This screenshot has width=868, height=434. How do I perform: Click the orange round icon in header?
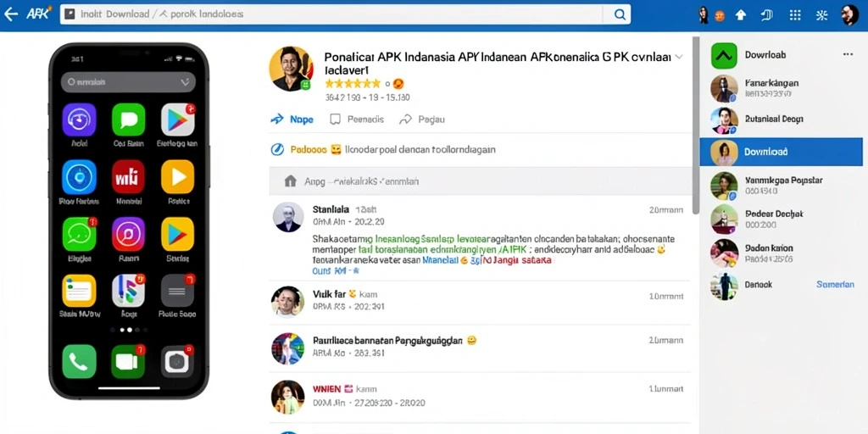click(x=720, y=16)
